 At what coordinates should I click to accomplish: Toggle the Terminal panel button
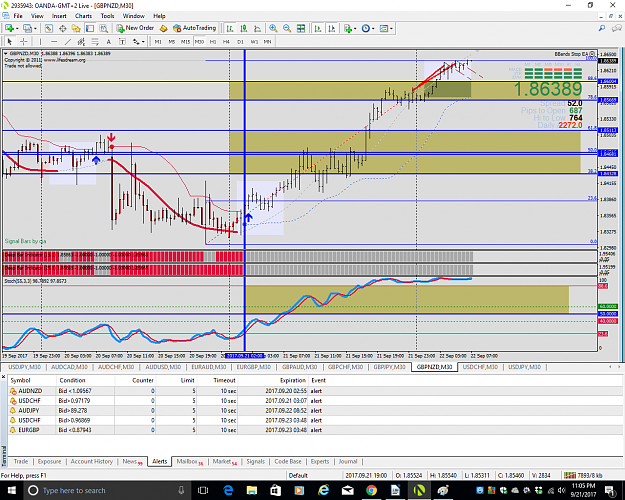pos(90,28)
